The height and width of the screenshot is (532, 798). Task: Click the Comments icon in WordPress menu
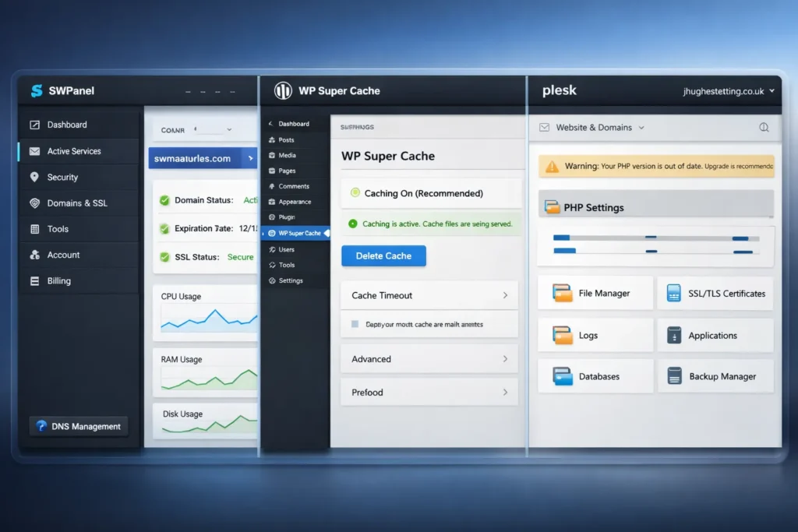[x=272, y=186]
